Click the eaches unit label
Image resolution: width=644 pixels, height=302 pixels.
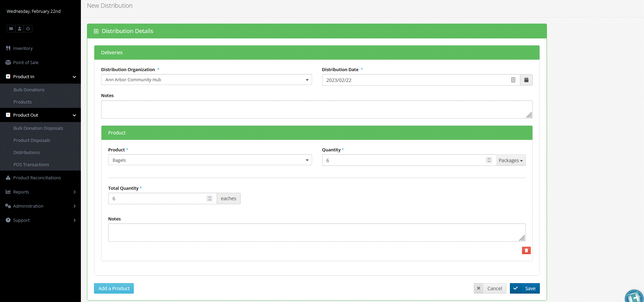coord(228,199)
